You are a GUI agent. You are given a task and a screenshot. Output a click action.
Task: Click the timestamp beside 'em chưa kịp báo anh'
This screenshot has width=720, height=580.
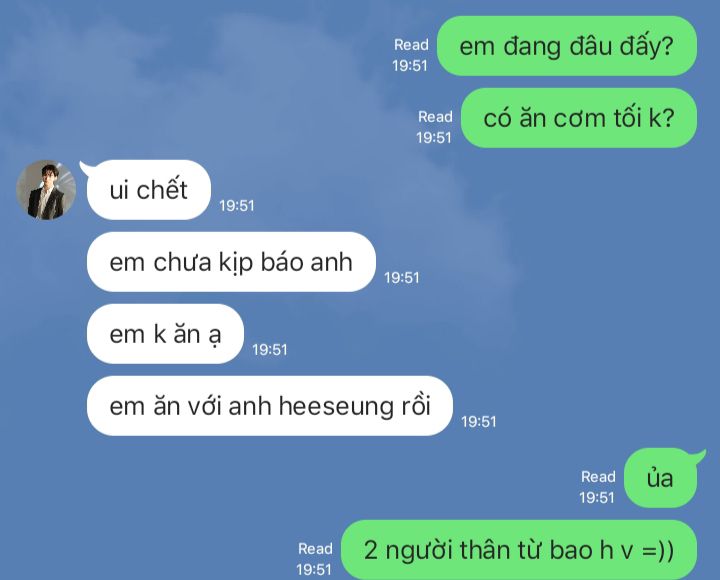coord(402,277)
